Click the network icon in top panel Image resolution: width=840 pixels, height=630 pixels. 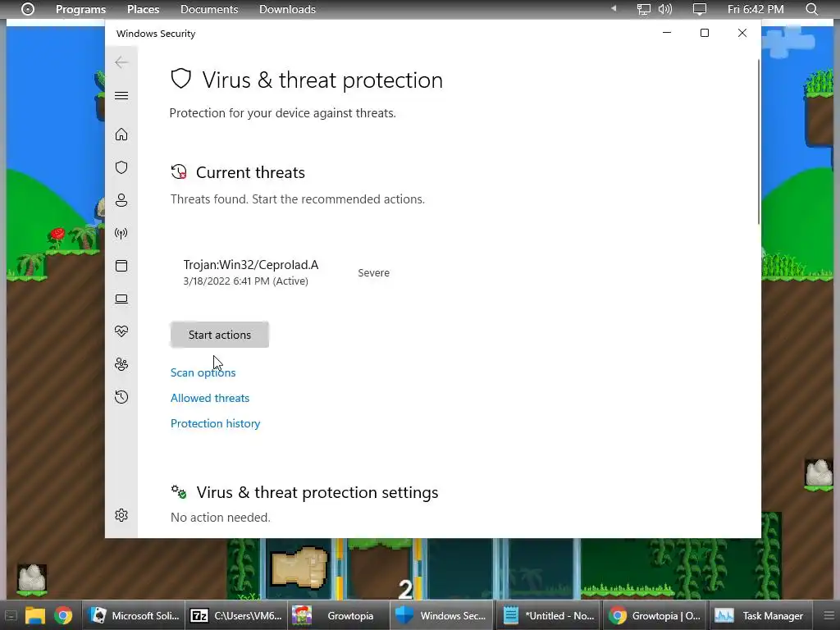pyautogui.click(x=643, y=9)
